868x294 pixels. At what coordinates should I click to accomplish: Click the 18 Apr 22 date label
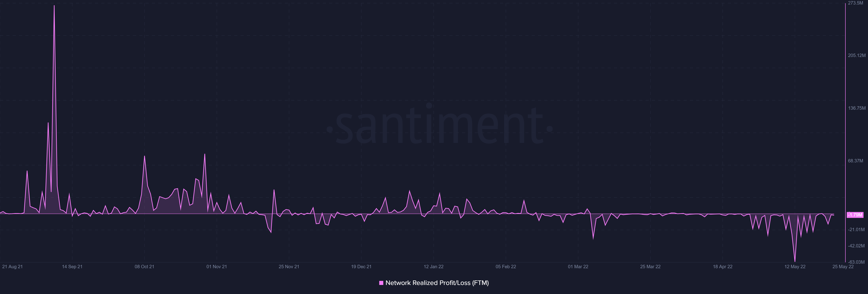(722, 267)
